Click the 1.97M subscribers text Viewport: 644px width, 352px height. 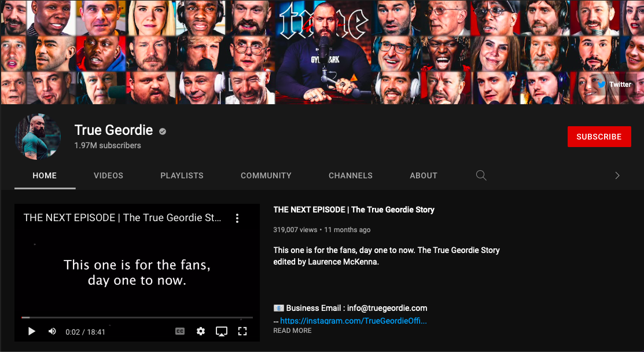point(108,145)
